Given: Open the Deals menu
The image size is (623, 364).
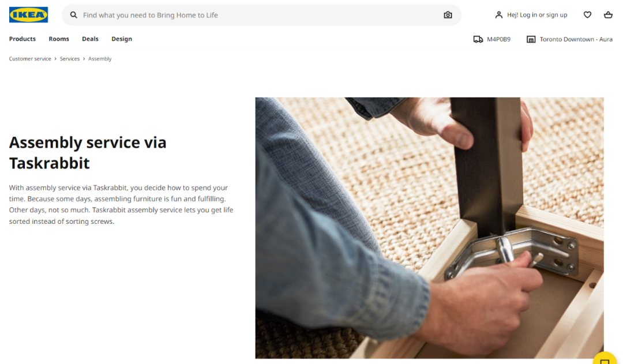Looking at the screenshot, I should pos(90,39).
